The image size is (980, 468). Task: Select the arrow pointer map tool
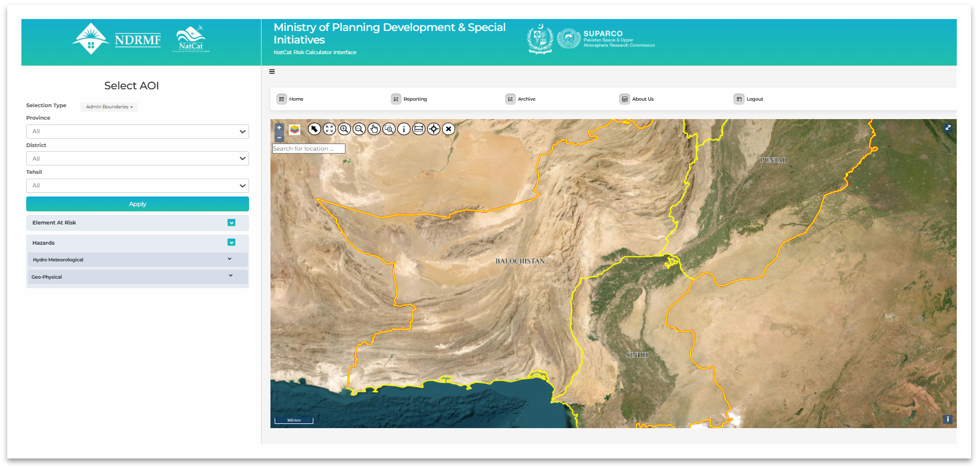(314, 129)
